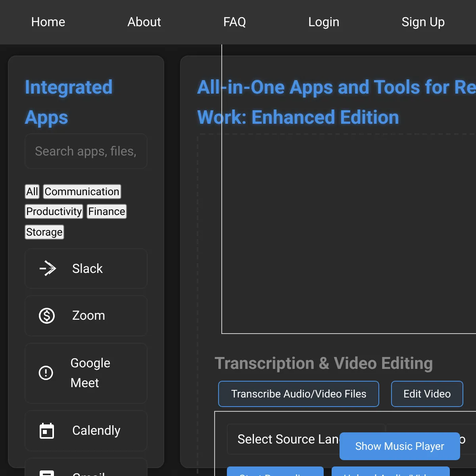Image resolution: width=476 pixels, height=476 pixels.
Task: Filter apps by Productivity
Action: point(54,211)
